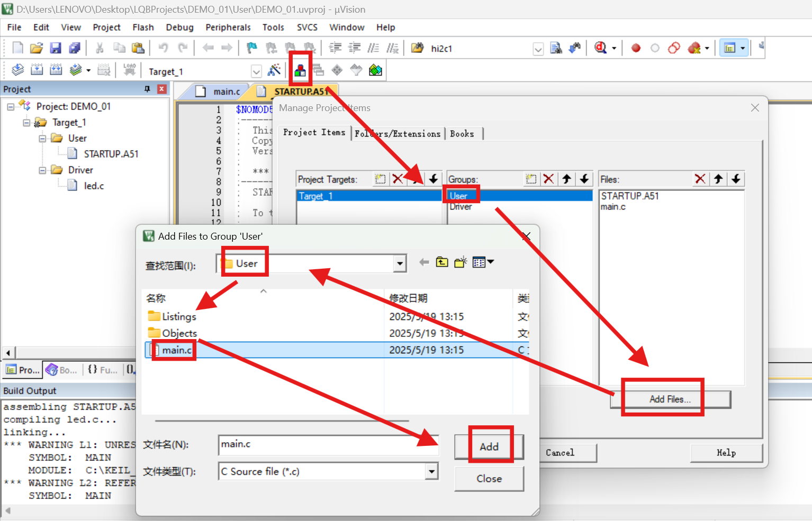Image resolution: width=812 pixels, height=521 pixels.
Task: Click the Open file toolbar icon
Action: (37, 48)
